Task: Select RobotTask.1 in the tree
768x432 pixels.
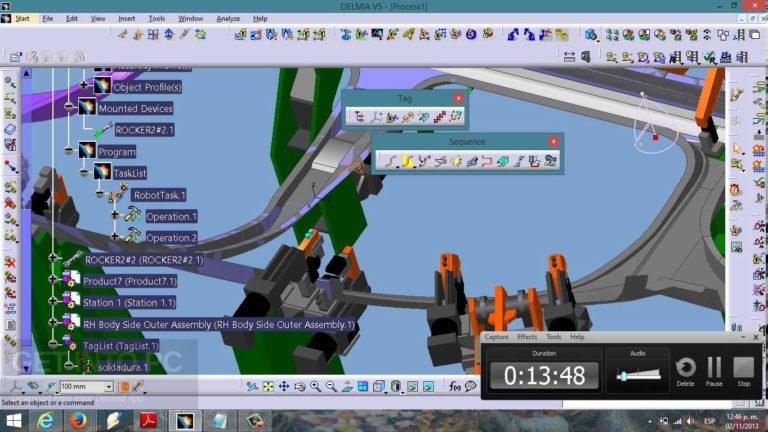Action: 160,195
